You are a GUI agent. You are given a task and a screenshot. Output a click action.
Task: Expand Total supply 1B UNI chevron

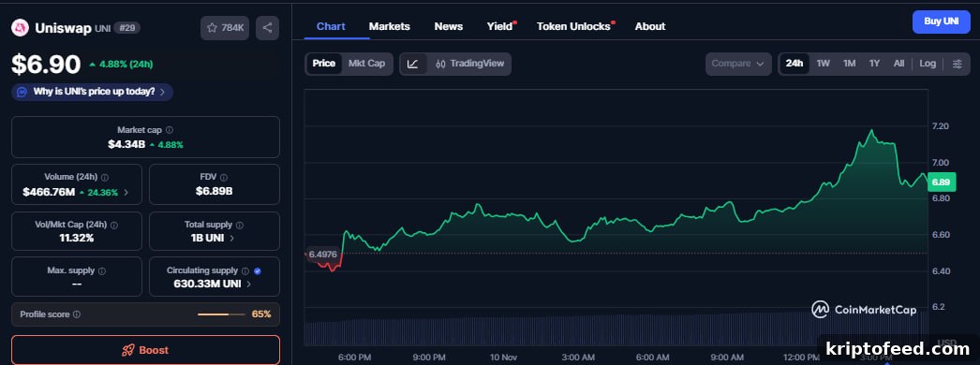tap(231, 239)
